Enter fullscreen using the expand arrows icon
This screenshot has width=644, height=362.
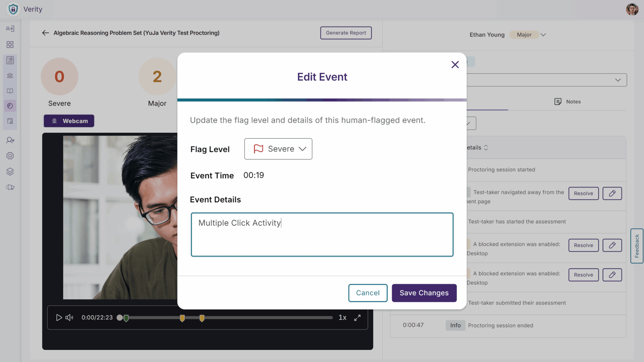click(357, 317)
